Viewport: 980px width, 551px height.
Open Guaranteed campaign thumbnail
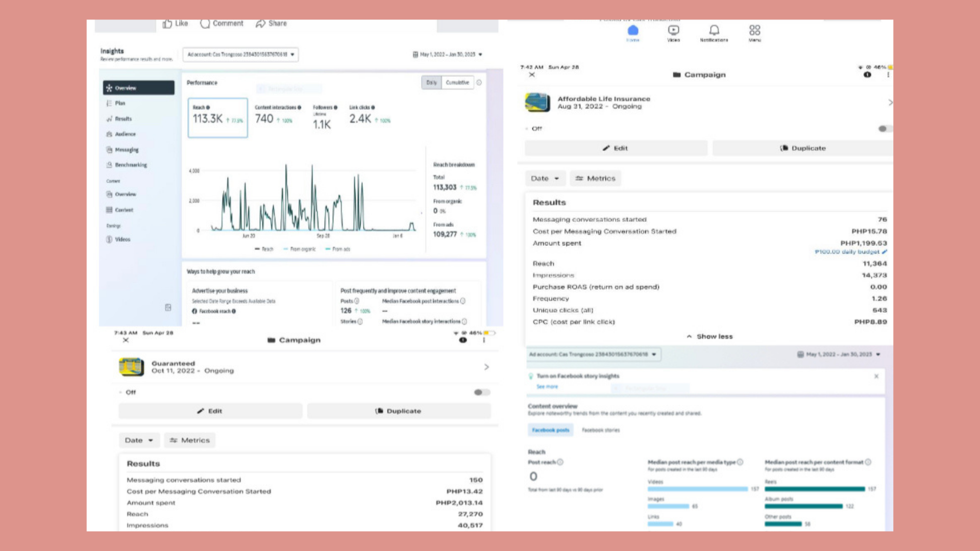pos(131,367)
